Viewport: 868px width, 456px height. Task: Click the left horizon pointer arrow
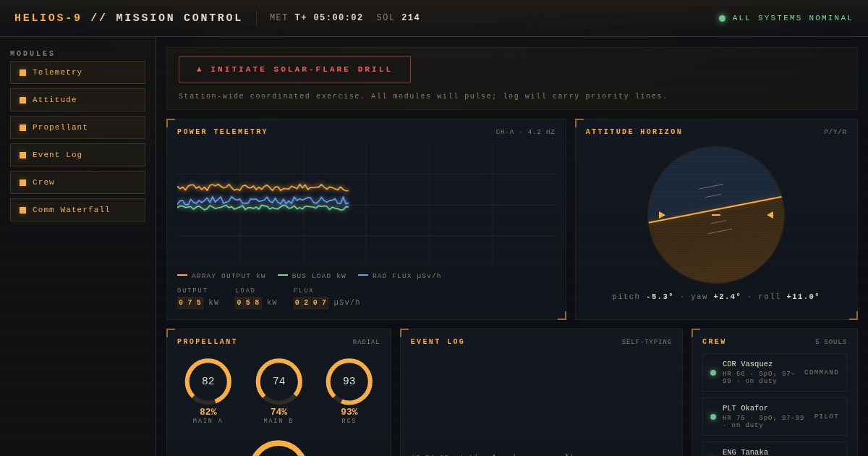[662, 215]
